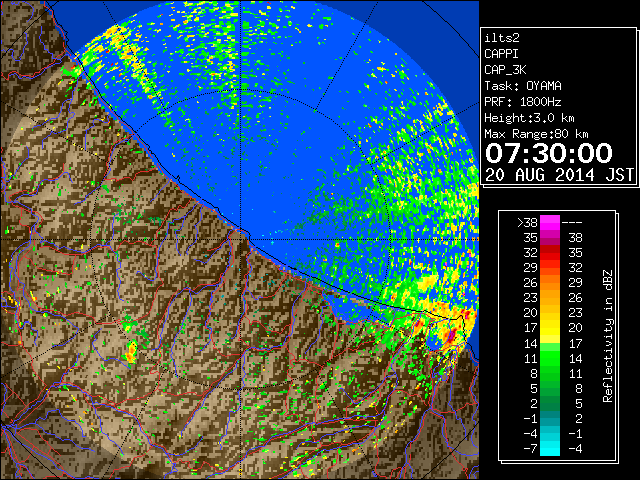Click the 'Reflectivity in dBZ' legend title

pos(608,336)
